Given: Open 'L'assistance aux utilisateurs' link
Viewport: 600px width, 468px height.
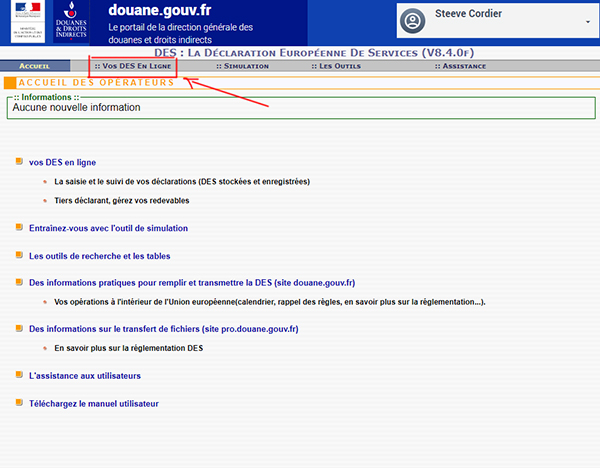Looking at the screenshot, I should click(x=85, y=376).
